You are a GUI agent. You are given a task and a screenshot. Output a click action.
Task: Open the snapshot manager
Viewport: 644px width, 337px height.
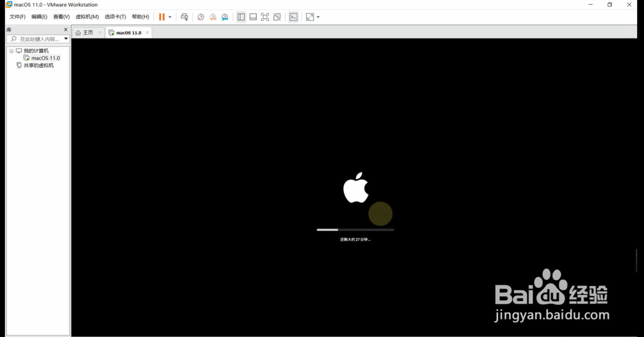(225, 17)
